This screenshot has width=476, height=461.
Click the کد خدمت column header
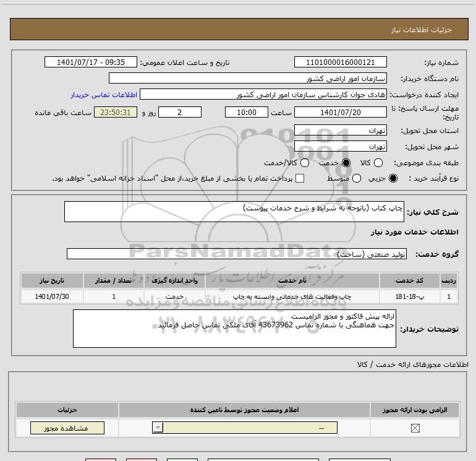(x=409, y=280)
